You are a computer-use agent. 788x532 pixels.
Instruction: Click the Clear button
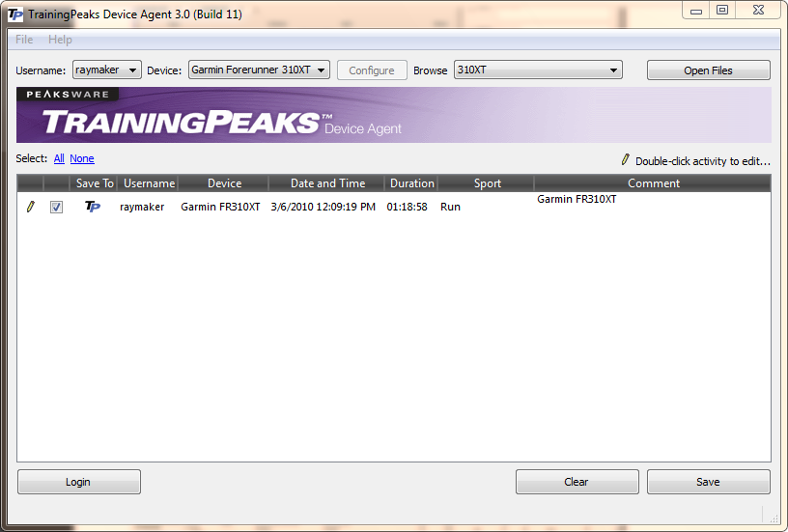tap(577, 482)
